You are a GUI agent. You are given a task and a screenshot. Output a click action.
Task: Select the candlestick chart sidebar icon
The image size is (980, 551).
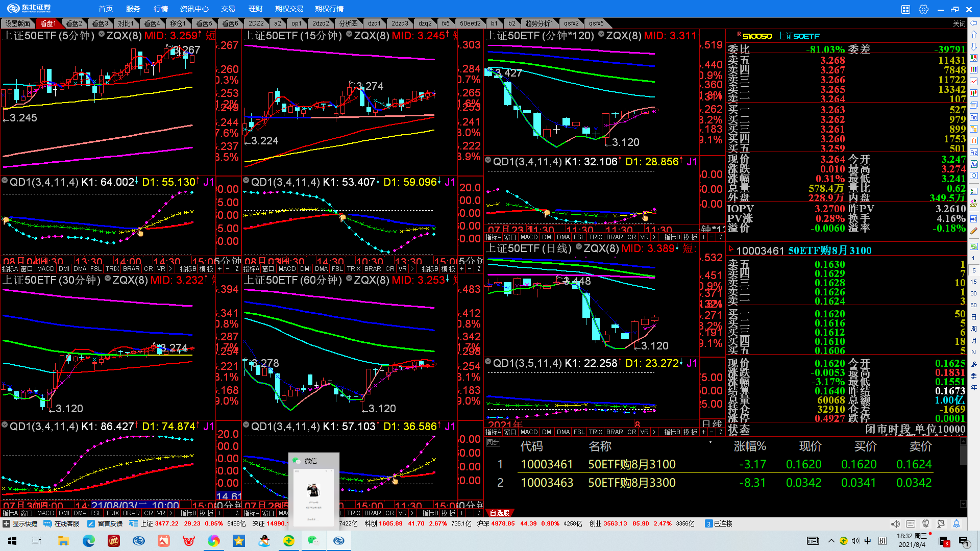pyautogui.click(x=974, y=93)
